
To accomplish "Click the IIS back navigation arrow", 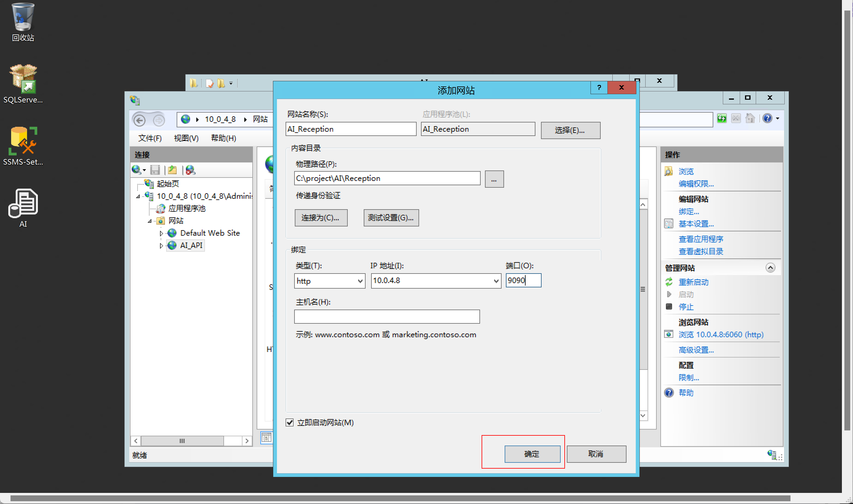I will [139, 120].
